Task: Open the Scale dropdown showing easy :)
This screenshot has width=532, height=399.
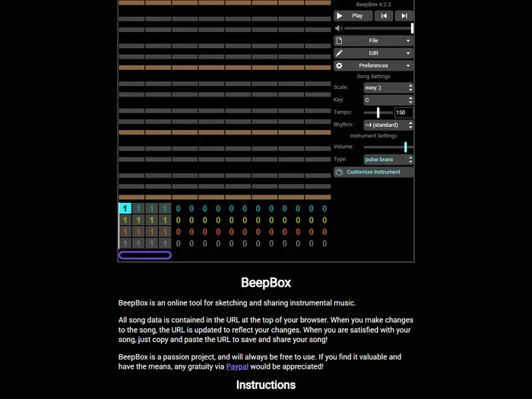Action: point(388,87)
